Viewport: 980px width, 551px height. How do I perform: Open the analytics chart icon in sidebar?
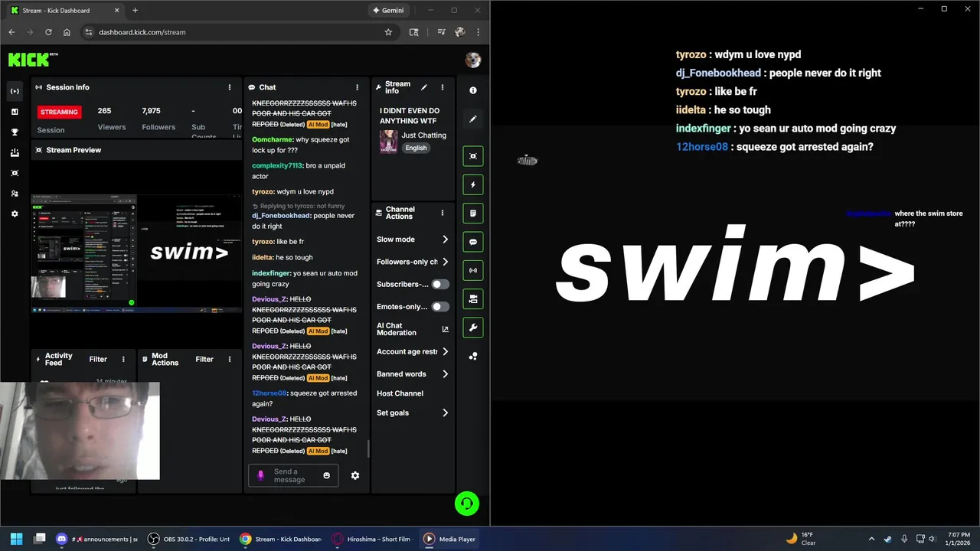[15, 112]
